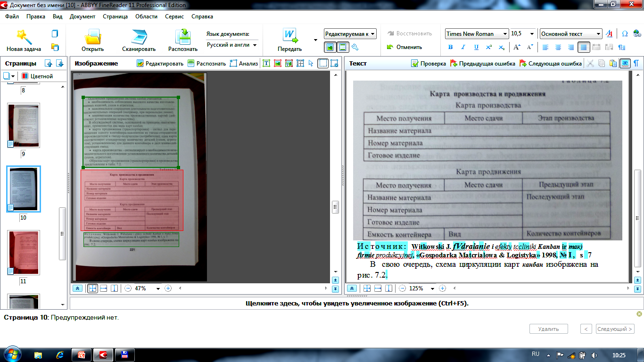The image size is (644, 362).
Task: Toggle justify text alignment
Action: [x=584, y=47]
